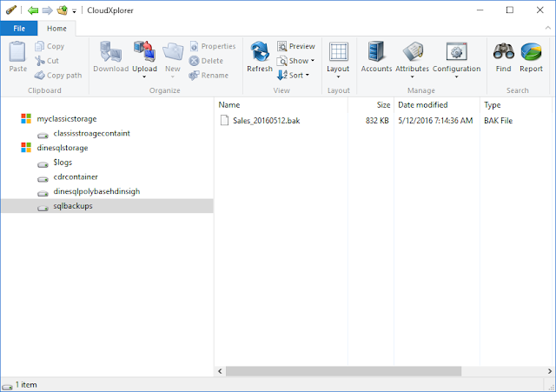Click the BAK File type cell

click(x=498, y=121)
